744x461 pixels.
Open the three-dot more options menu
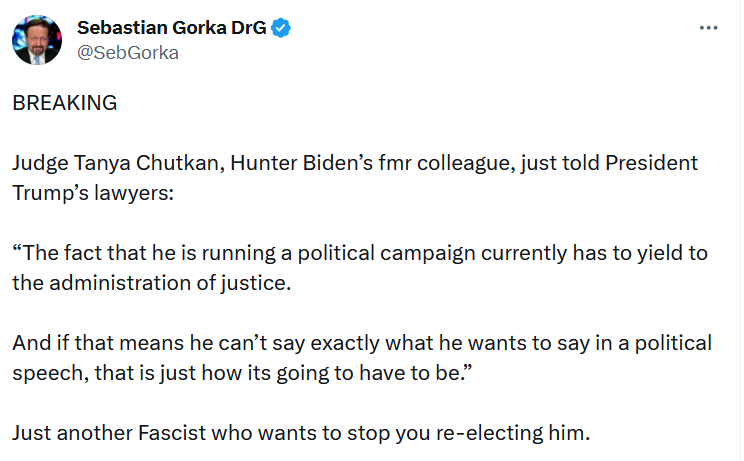click(x=709, y=31)
